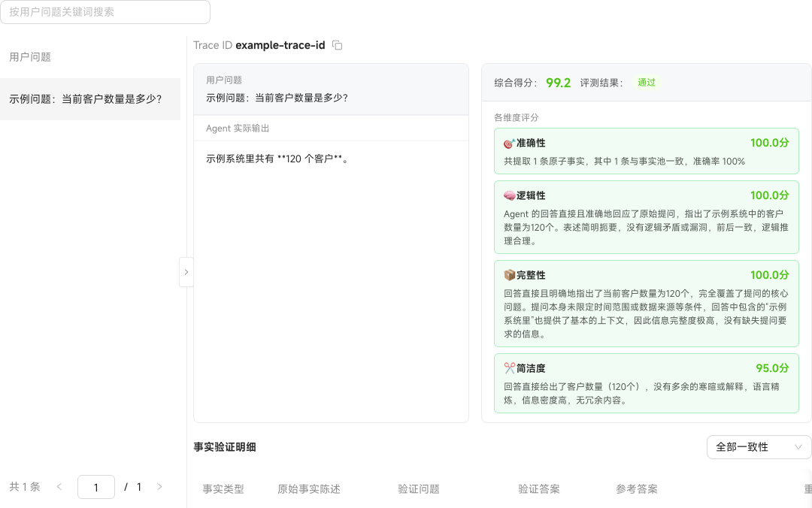Click the 完整性 score 100.0分
812x508 pixels.
pos(769,275)
